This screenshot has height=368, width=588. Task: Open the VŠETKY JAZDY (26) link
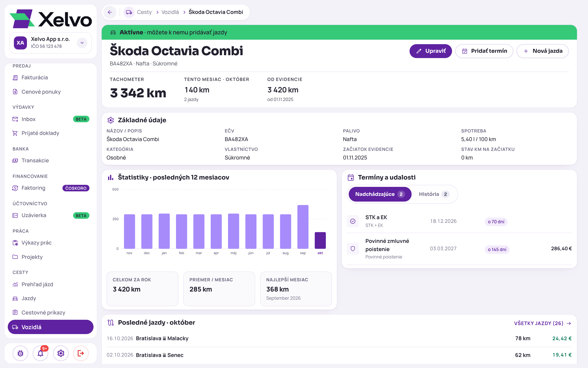tap(542, 323)
